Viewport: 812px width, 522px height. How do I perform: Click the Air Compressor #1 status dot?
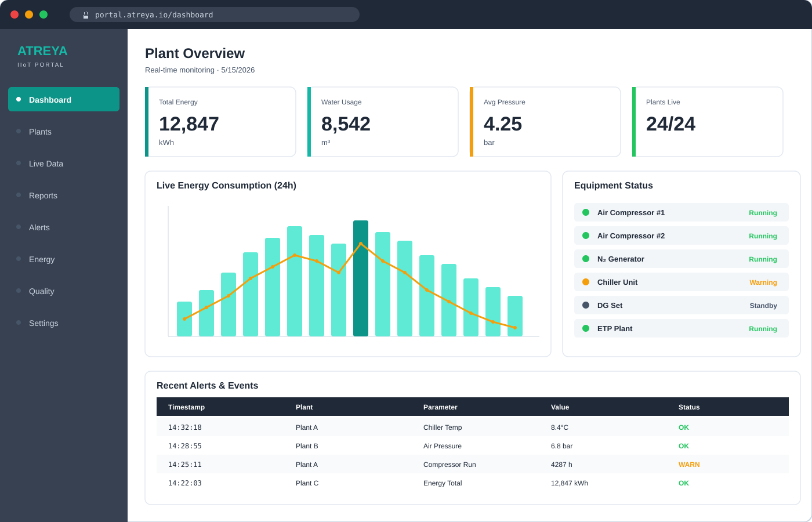[x=586, y=212]
